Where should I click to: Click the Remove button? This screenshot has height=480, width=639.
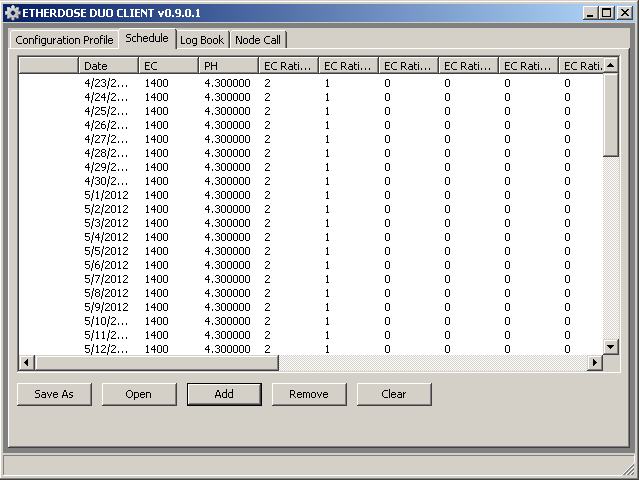tap(309, 394)
